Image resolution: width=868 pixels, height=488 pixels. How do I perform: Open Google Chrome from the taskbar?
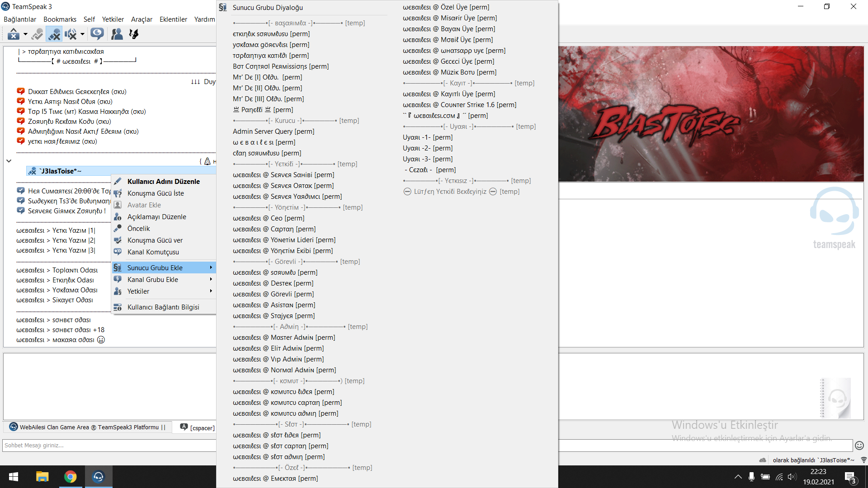click(x=71, y=477)
